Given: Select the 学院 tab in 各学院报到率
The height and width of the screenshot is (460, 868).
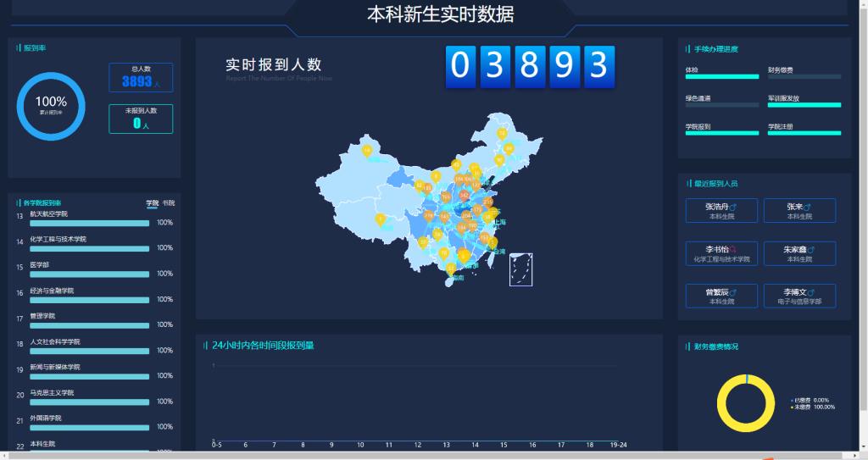Looking at the screenshot, I should 152,203.
